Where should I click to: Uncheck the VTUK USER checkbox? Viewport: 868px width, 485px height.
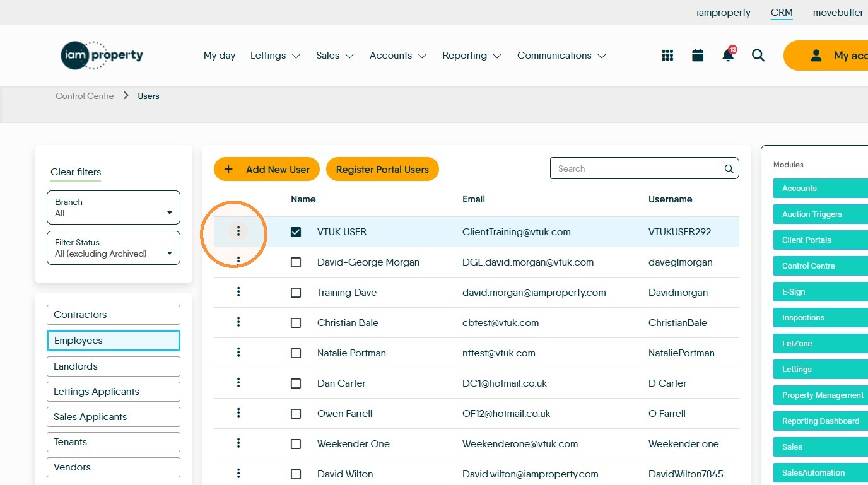296,232
